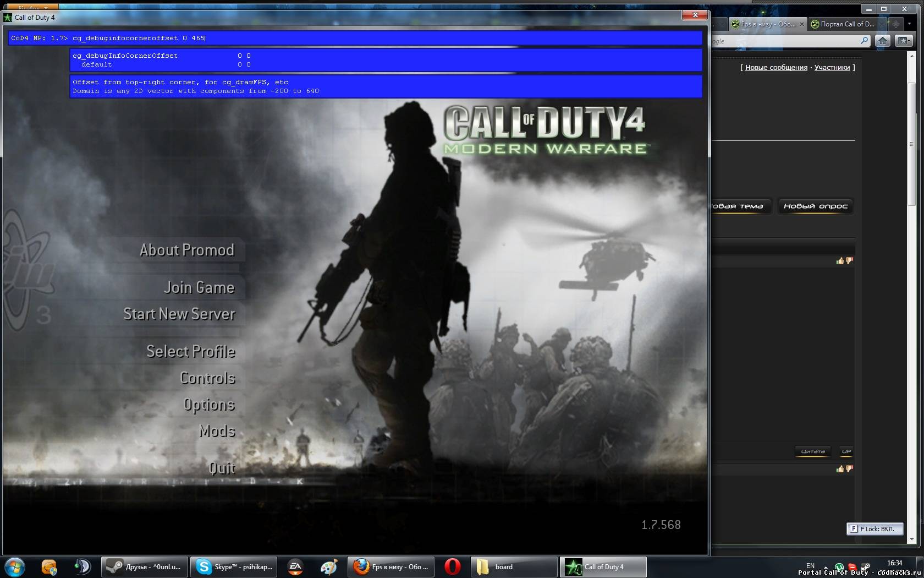Open Select Profile in the game menu
The image size is (924, 578).
pos(191,351)
